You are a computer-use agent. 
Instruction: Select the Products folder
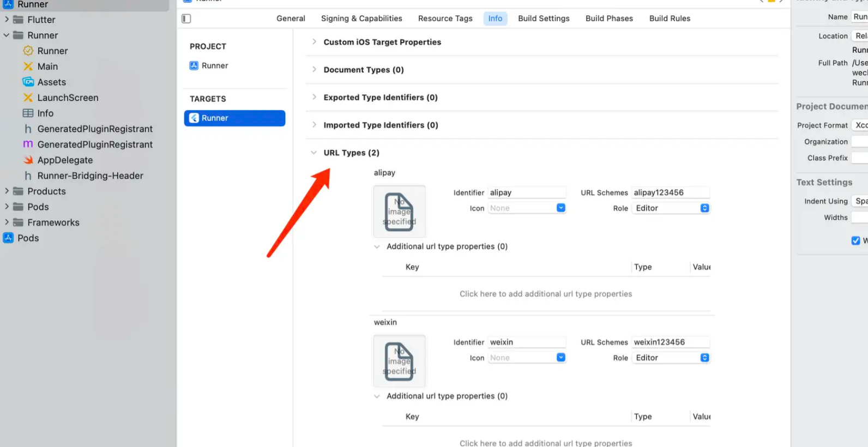(46, 191)
